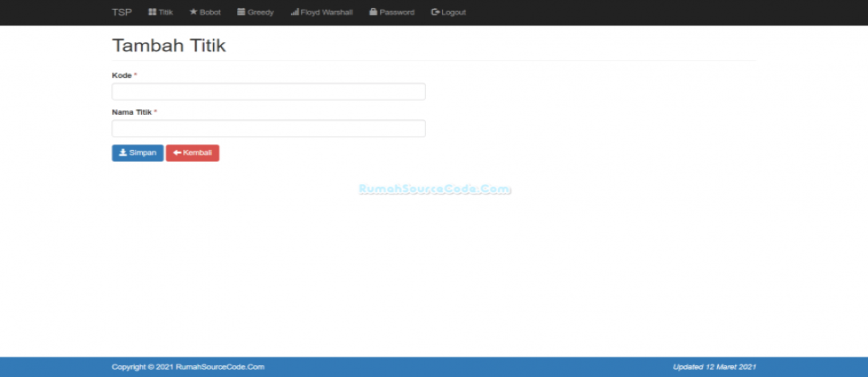
Task: Click the Kode field label
Action: (122, 75)
